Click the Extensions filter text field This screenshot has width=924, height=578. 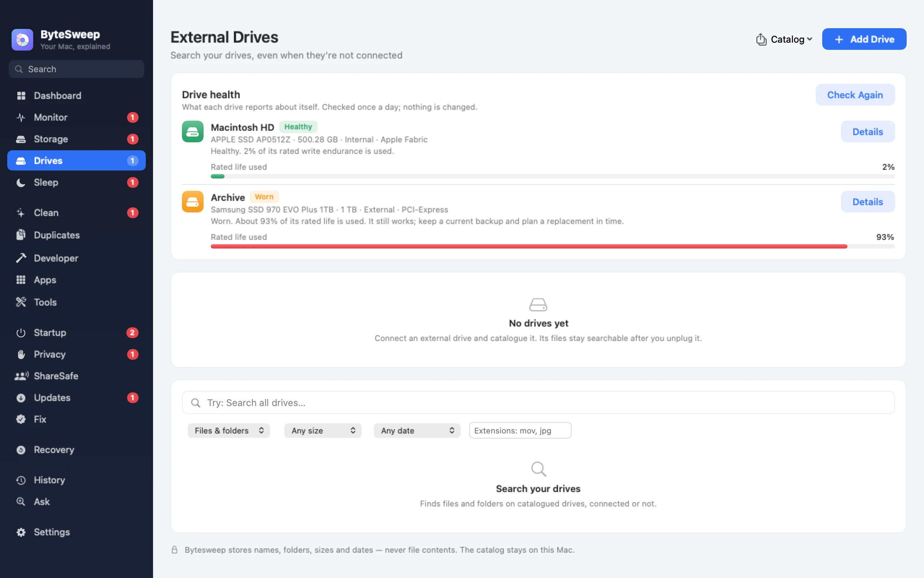520,431
